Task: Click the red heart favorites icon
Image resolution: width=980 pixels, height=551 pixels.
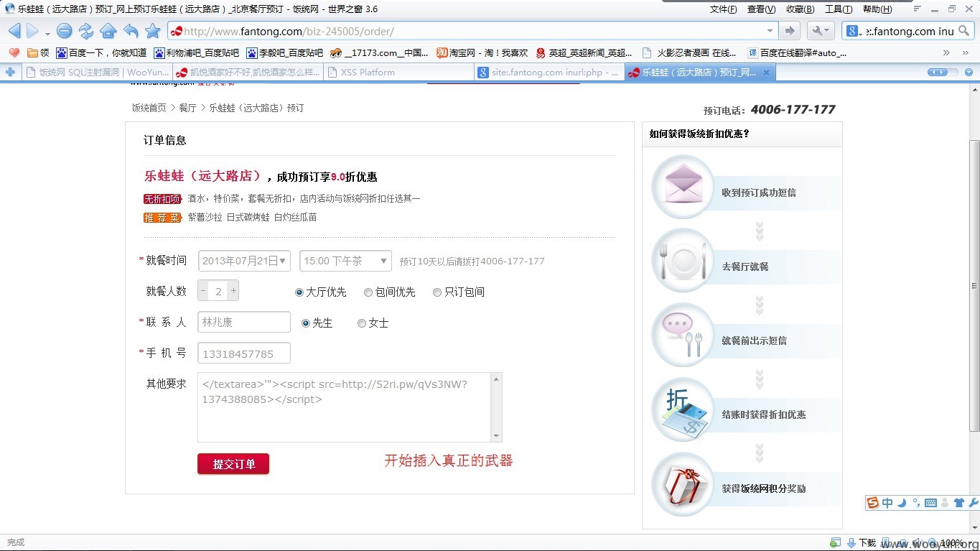Action: click(x=14, y=52)
